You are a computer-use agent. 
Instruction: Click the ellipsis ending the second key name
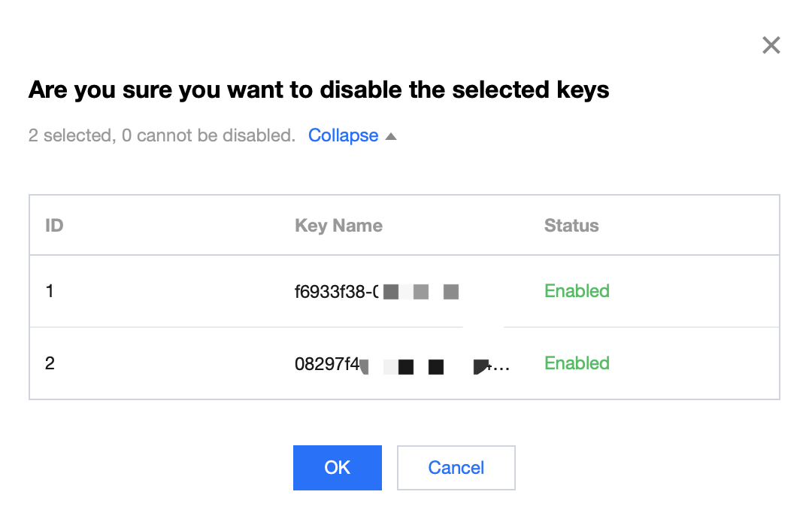pyautogui.click(x=501, y=367)
